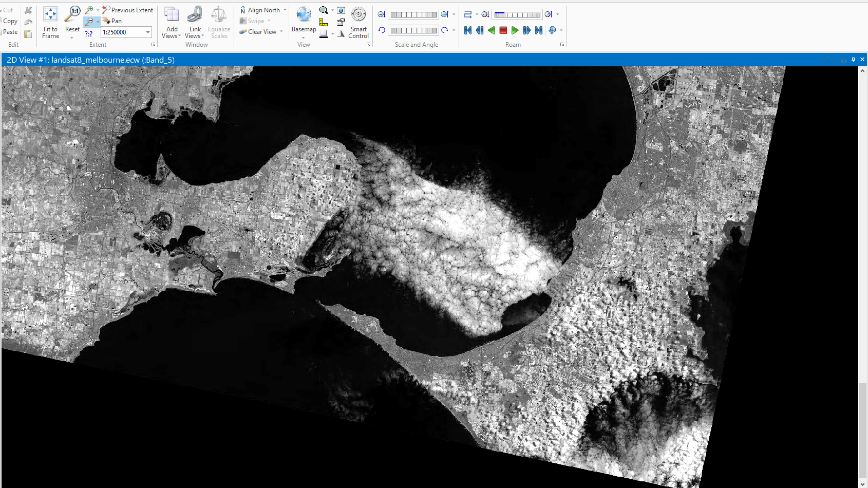Play roam in reverse (green left arrow)

tap(492, 30)
